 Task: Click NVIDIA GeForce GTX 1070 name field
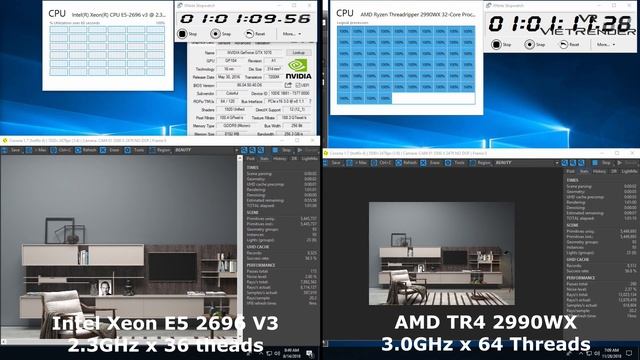(x=249, y=53)
